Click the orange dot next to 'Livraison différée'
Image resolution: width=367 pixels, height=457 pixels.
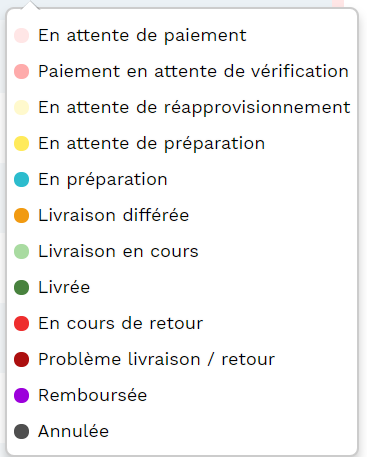(21, 215)
